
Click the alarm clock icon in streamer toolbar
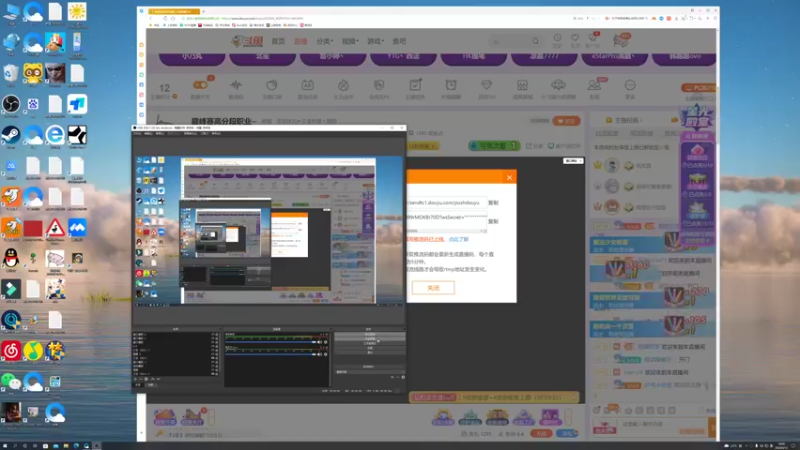coord(451,85)
